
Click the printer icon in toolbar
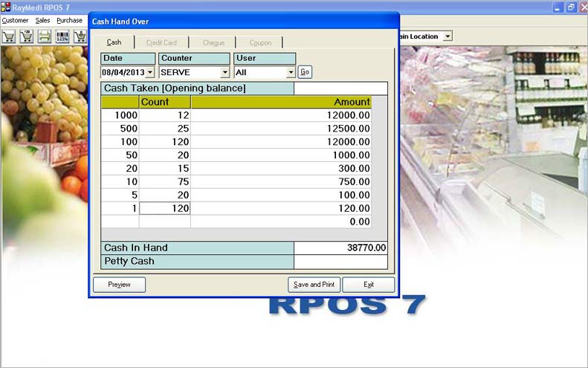point(45,36)
